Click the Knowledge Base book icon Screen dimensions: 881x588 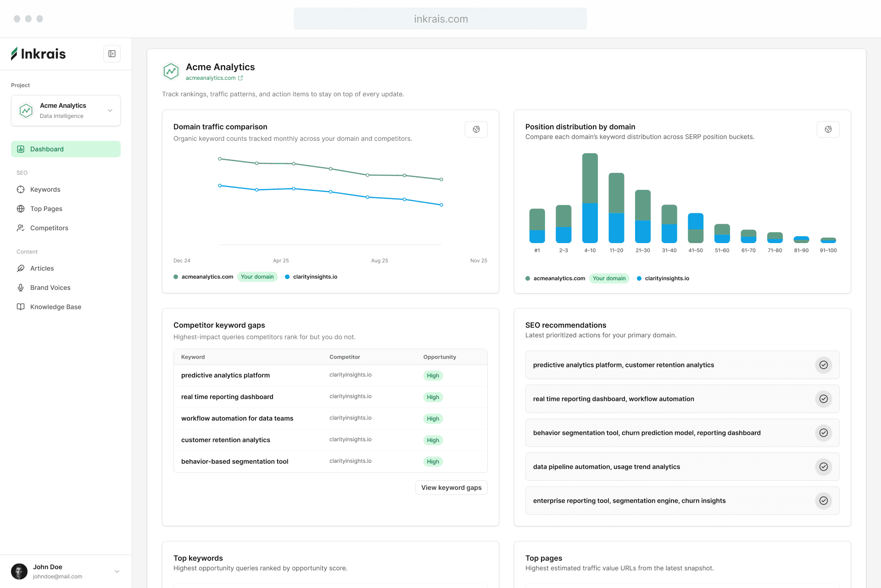coord(21,307)
